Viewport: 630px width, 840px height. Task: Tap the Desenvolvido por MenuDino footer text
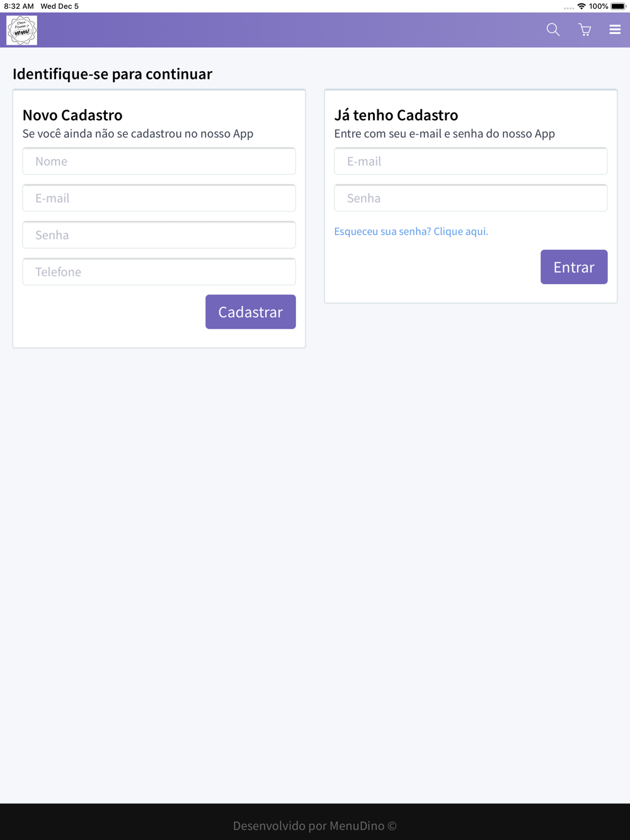tap(315, 826)
